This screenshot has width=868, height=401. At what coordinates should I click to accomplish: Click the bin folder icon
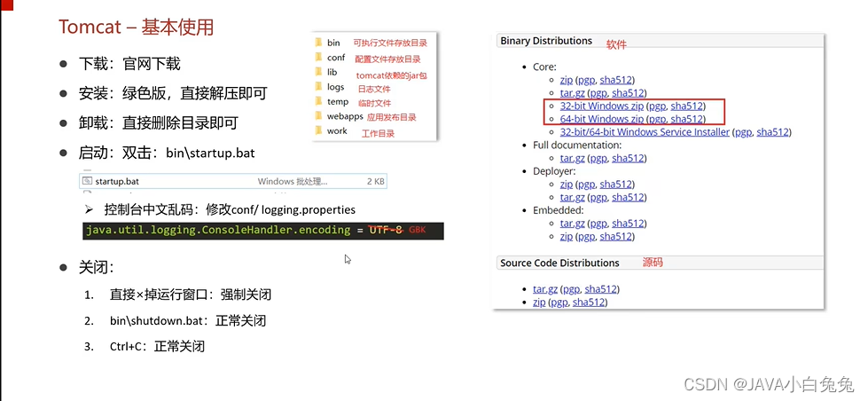pyautogui.click(x=318, y=42)
